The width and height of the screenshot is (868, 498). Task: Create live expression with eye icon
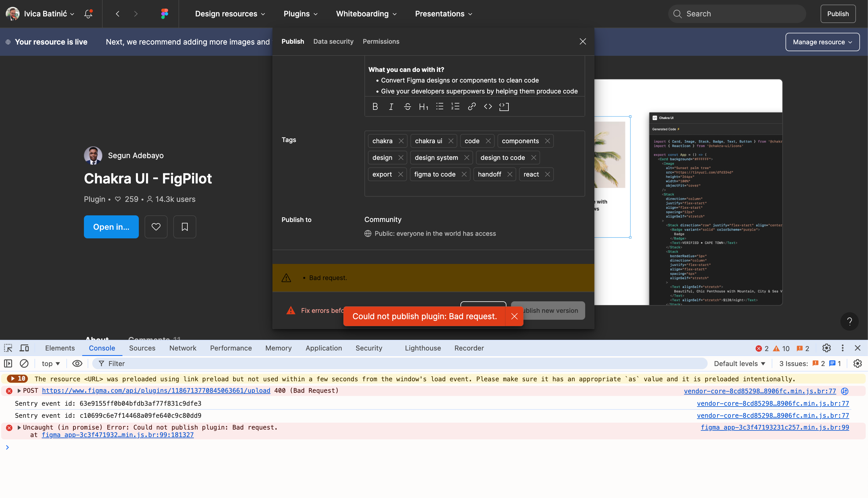(x=77, y=364)
